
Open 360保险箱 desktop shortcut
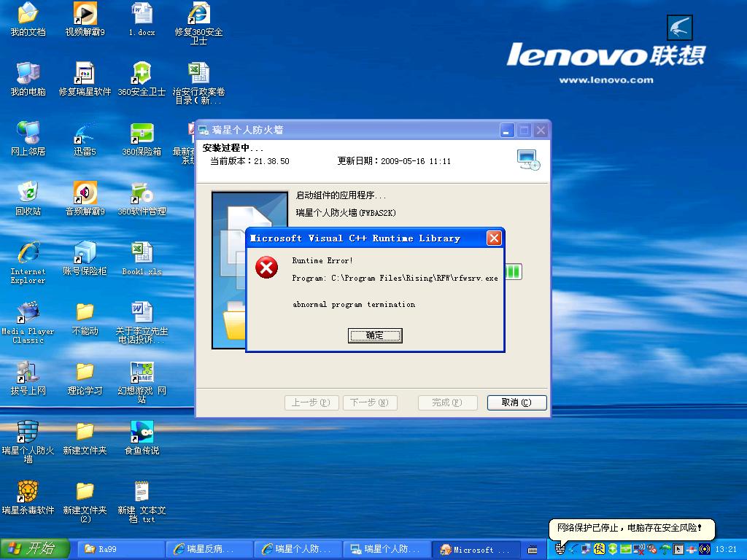point(142,139)
